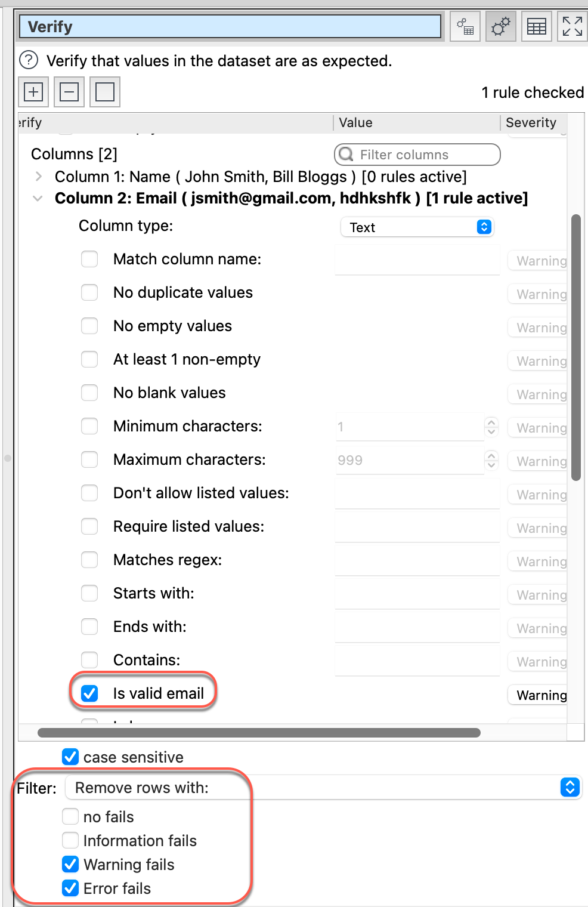The image size is (588, 907).
Task: Click the horizontal scrollbar of rules list
Action: coord(259,733)
